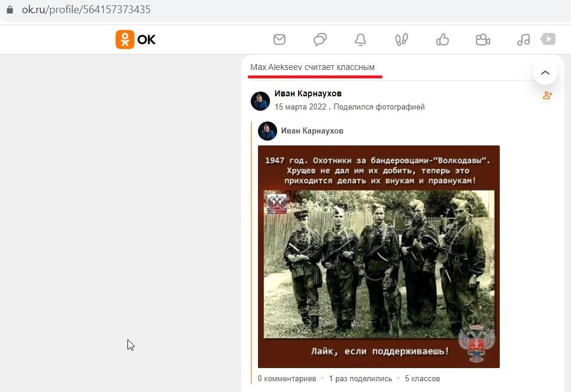Viewport: 571px width, 392px height.
Task: Click the ok.ru profile URL in address bar
Action: tap(86, 10)
